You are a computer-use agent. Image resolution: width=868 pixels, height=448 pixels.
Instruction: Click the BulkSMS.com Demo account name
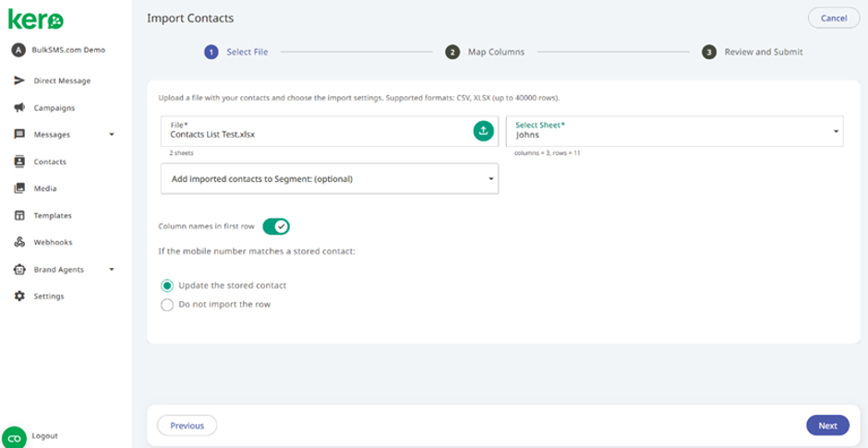point(68,50)
